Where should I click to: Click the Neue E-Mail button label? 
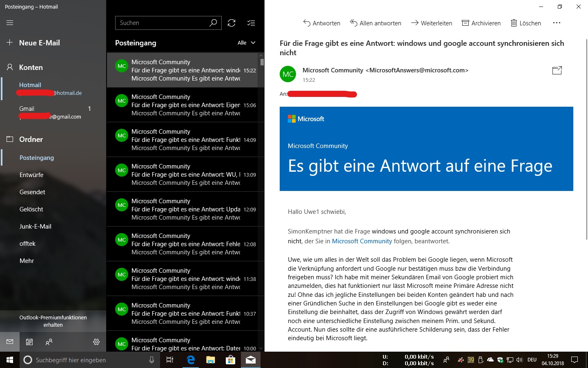tap(40, 43)
